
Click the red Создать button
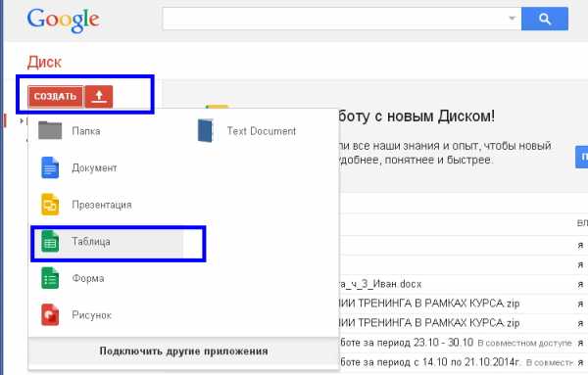[56, 97]
